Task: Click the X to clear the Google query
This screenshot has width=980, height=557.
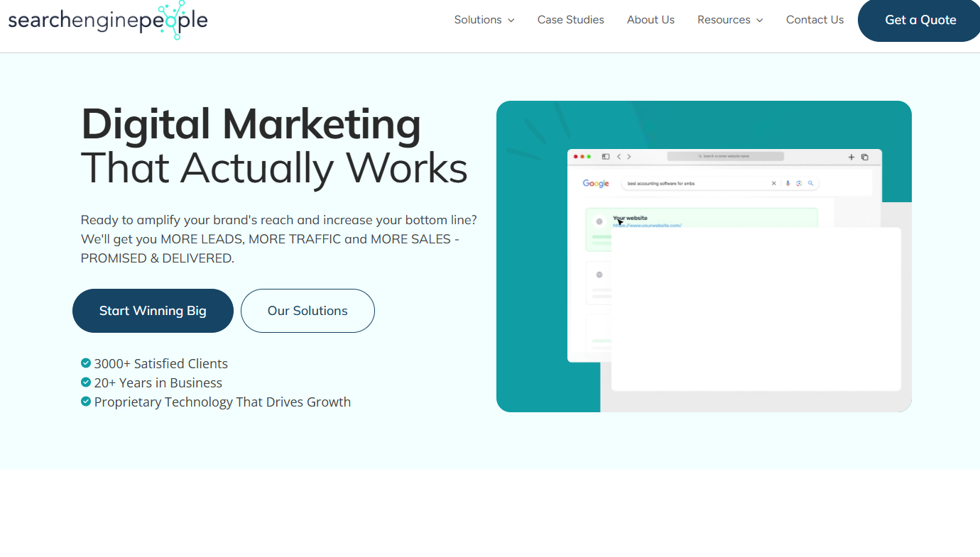Action: [774, 183]
